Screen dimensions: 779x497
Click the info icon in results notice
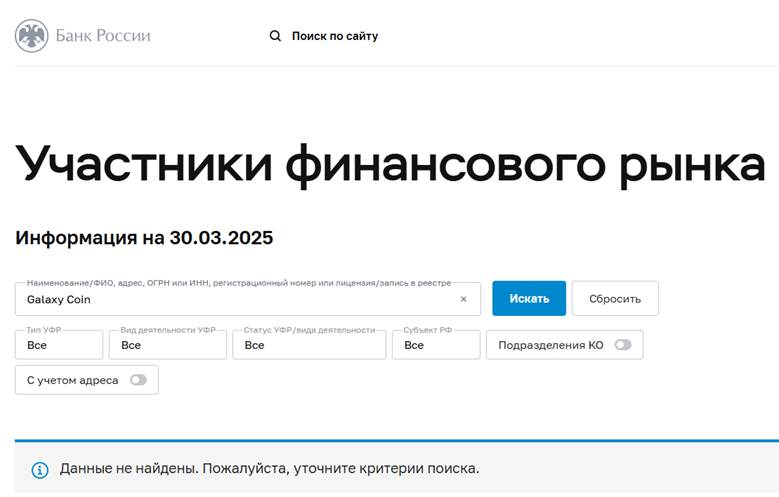(40, 470)
